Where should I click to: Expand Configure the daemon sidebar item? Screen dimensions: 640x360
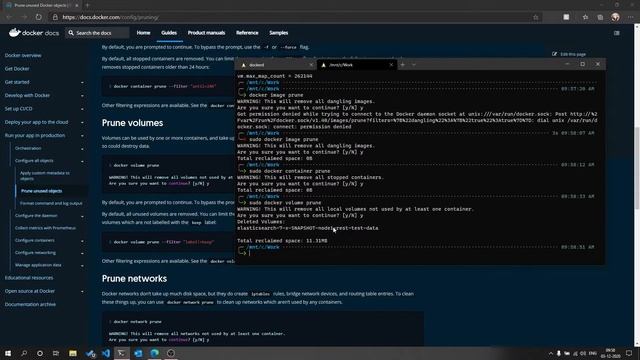[82, 216]
